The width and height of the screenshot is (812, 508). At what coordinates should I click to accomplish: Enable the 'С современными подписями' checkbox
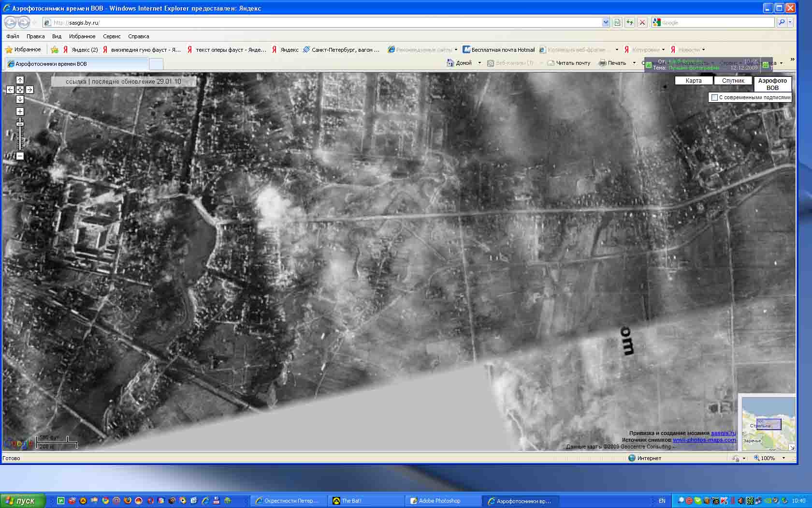click(714, 97)
